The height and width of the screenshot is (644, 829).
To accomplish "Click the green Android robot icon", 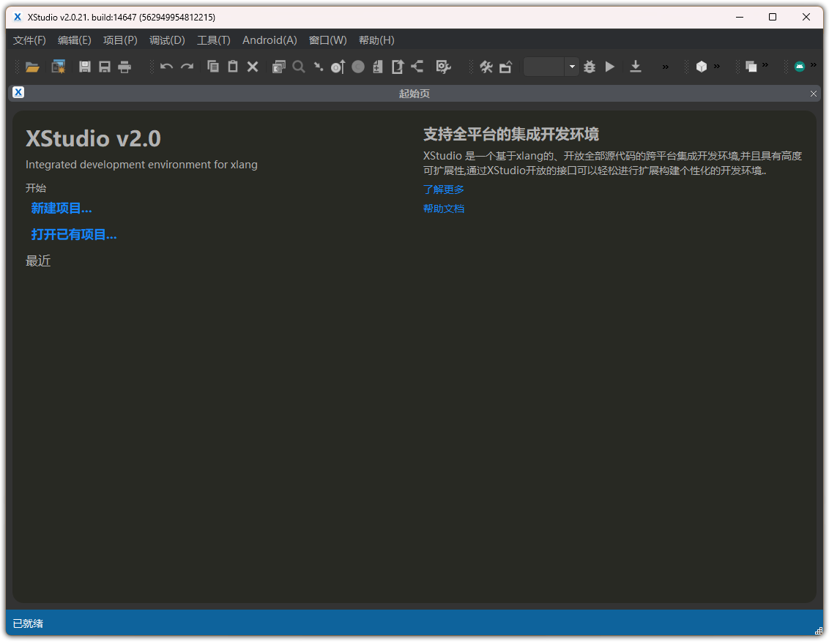I will click(800, 67).
